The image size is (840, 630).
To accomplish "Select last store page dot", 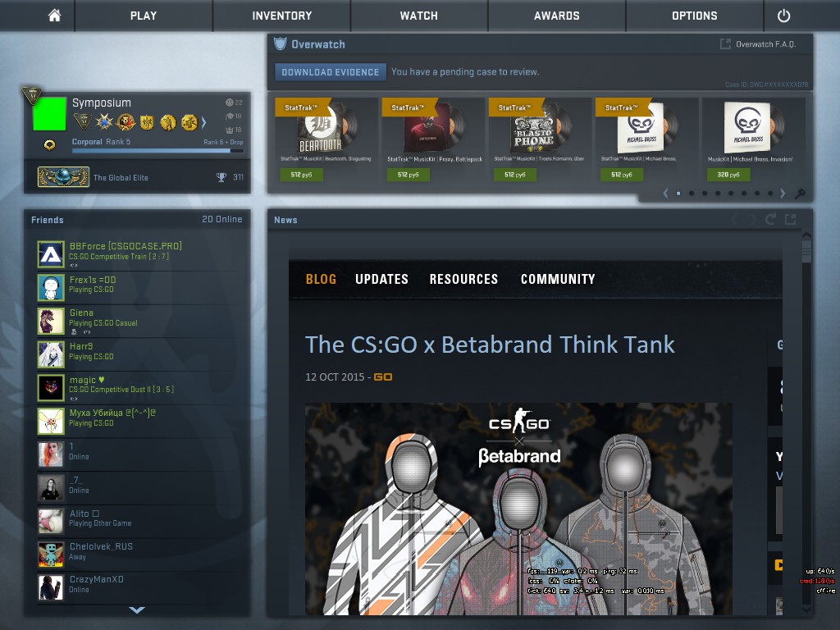I will pyautogui.click(x=769, y=194).
